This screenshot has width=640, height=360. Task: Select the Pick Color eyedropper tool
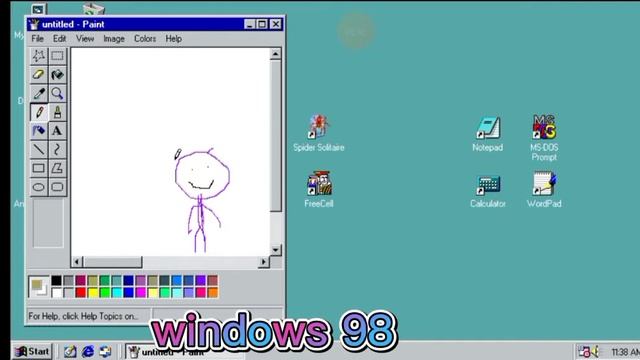(39, 93)
